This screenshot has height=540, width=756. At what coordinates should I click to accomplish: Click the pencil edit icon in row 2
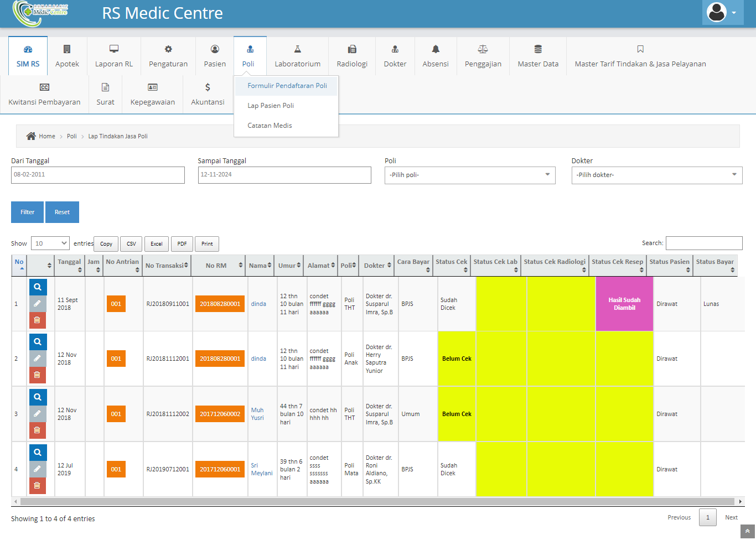coord(38,359)
